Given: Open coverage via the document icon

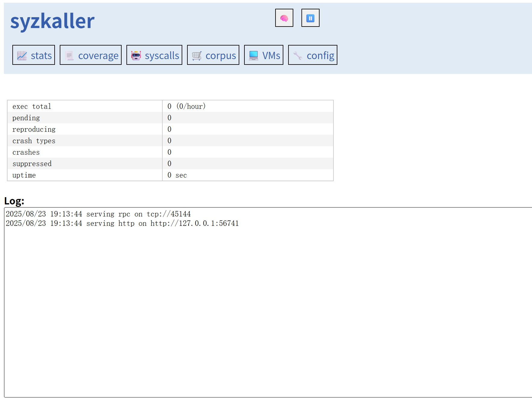Looking at the screenshot, I should tap(69, 55).
